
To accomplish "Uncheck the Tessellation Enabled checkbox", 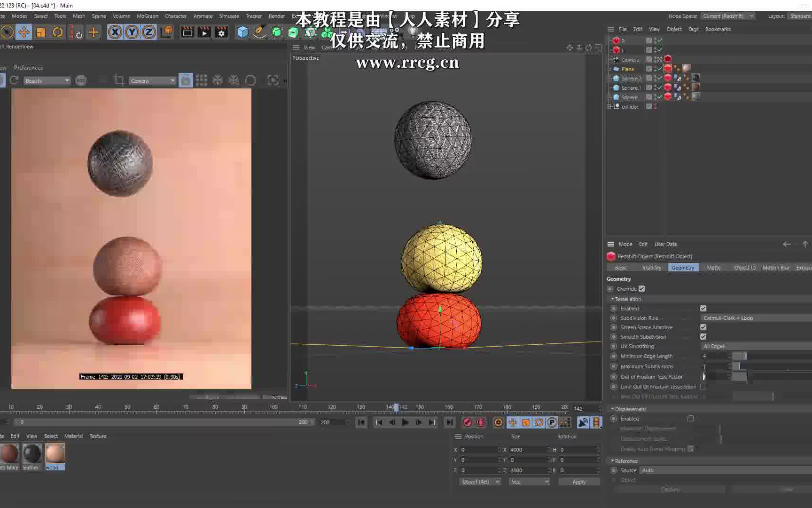I will (703, 308).
